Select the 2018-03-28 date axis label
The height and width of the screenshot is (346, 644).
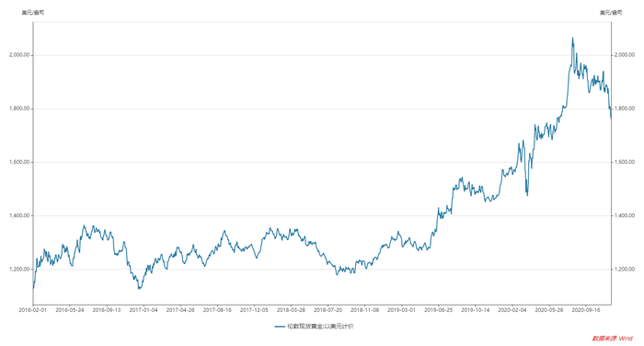coord(291,310)
